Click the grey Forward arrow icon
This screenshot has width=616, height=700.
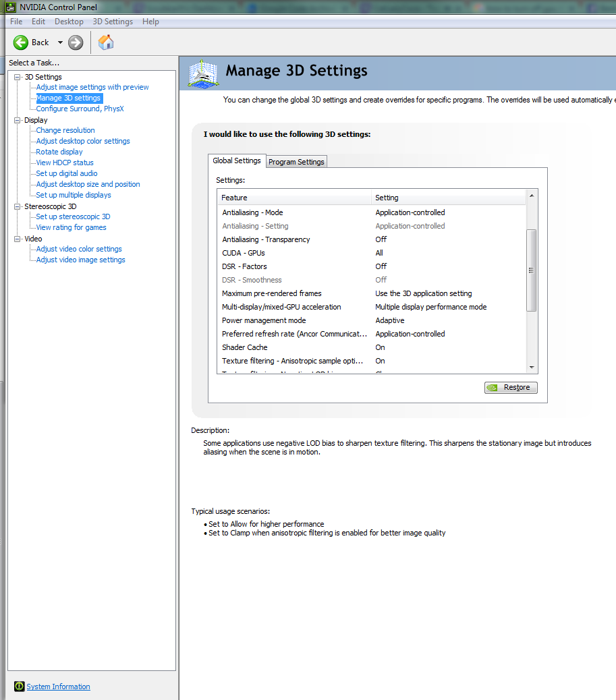(76, 42)
